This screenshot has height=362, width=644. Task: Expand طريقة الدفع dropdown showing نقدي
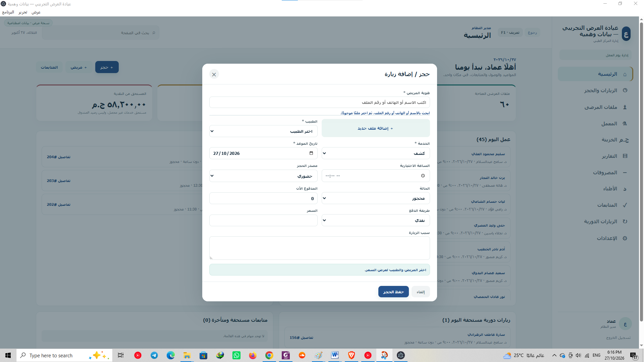tap(376, 220)
